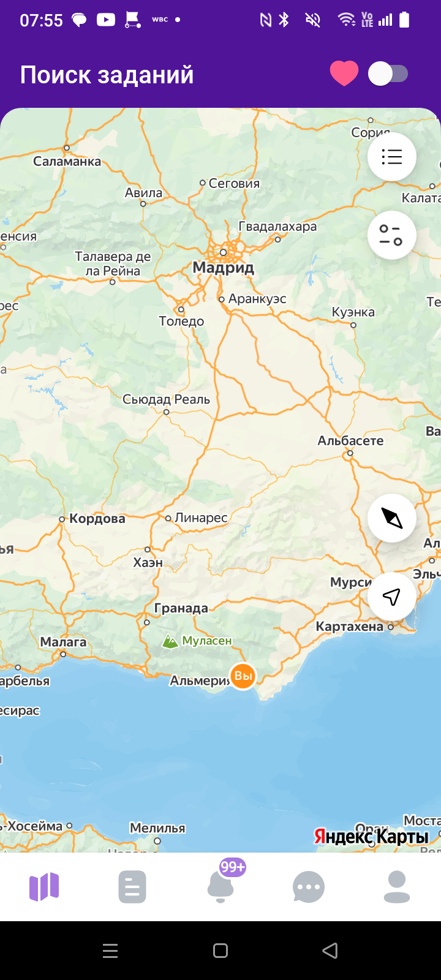Viewport: 441px width, 980px height.
Task: Tap the orange 'Вы' location marker
Action: [243, 676]
